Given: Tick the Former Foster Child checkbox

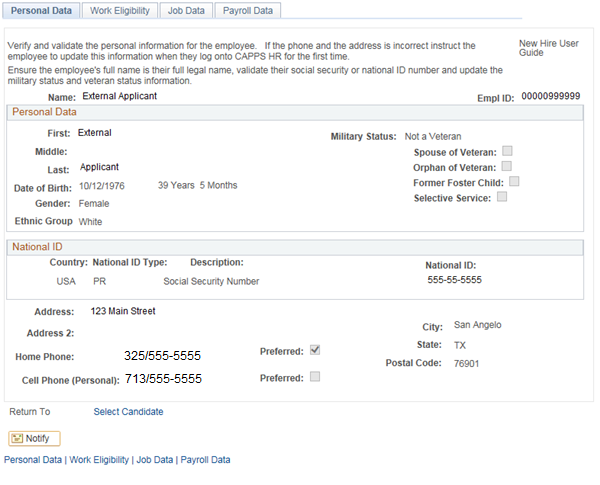Looking at the screenshot, I should point(515,182).
